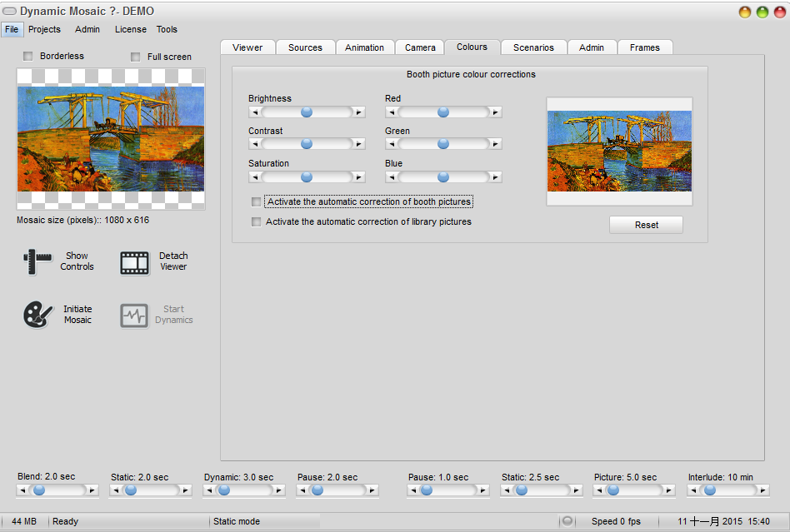
Task: Click the Brightness slider handle
Action: point(307,112)
